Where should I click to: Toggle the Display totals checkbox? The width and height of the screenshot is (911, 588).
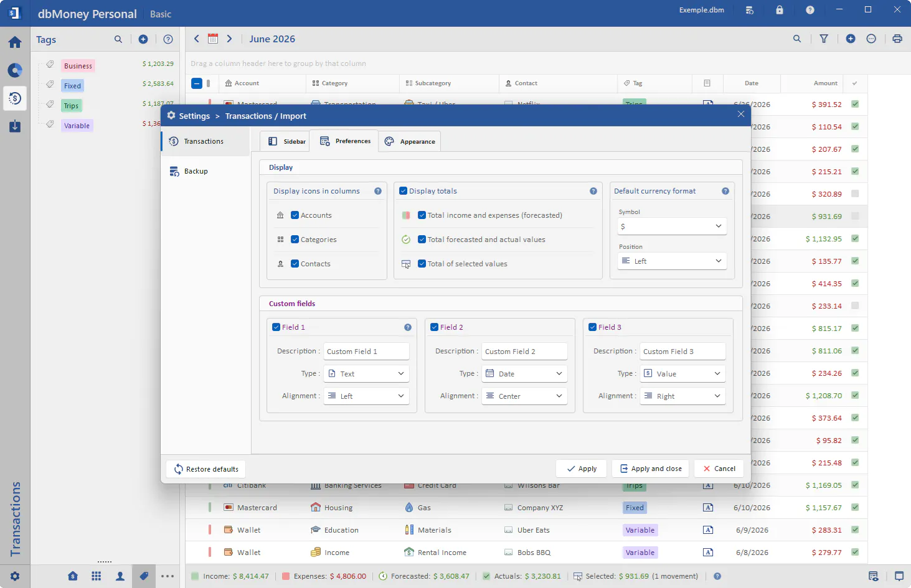click(x=404, y=191)
